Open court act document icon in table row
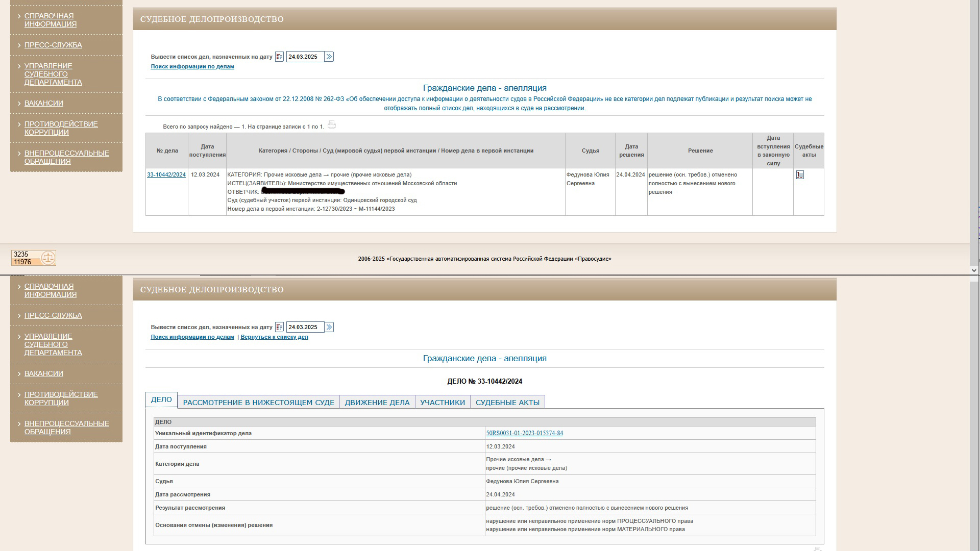The image size is (980, 551). tap(800, 175)
